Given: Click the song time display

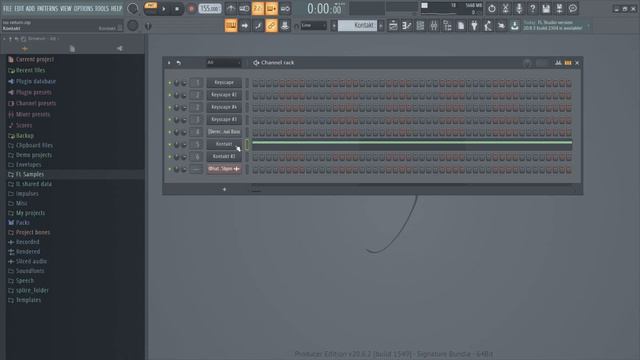Looking at the screenshot, I should (x=325, y=9).
